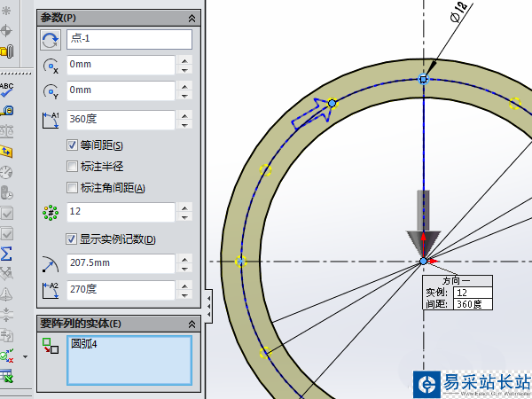Click the center origin point of the ring
This screenshot has width=532, height=399.
(x=424, y=262)
